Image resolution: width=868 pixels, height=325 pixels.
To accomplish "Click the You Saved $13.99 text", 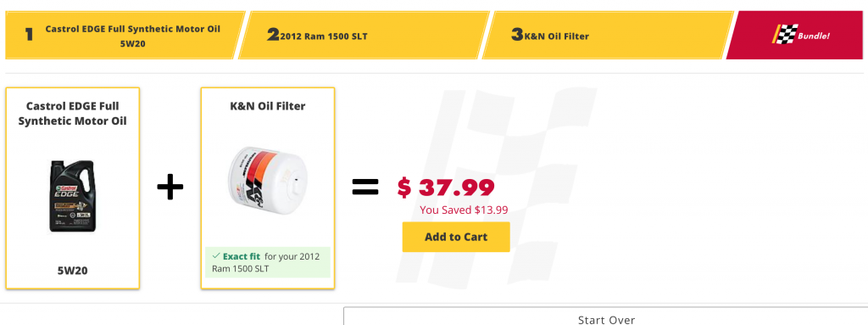I will (464, 210).
